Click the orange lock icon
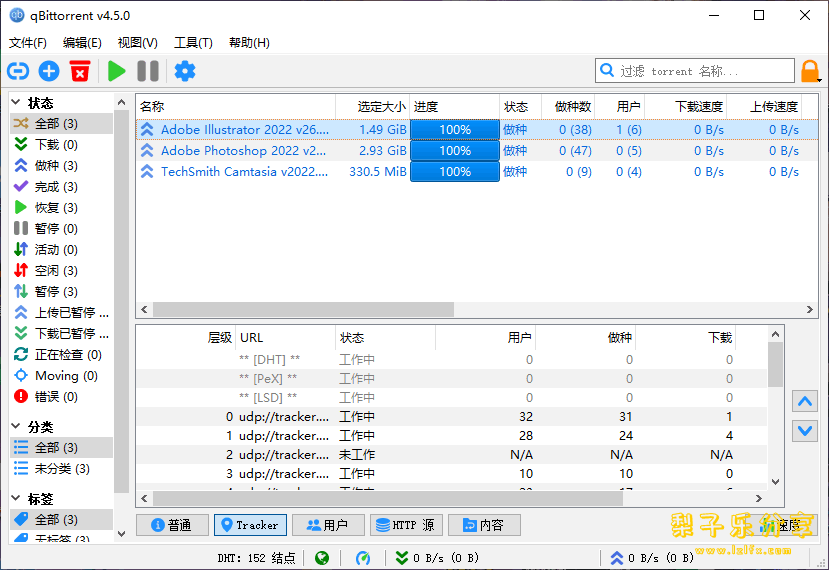Image resolution: width=829 pixels, height=570 pixels. point(809,71)
